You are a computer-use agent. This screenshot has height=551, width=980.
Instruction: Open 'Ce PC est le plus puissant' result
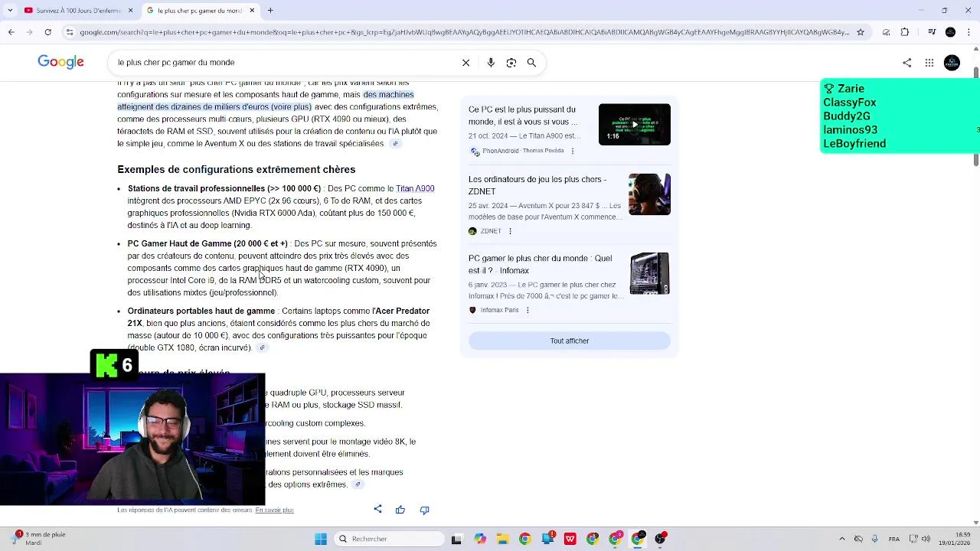pos(524,116)
